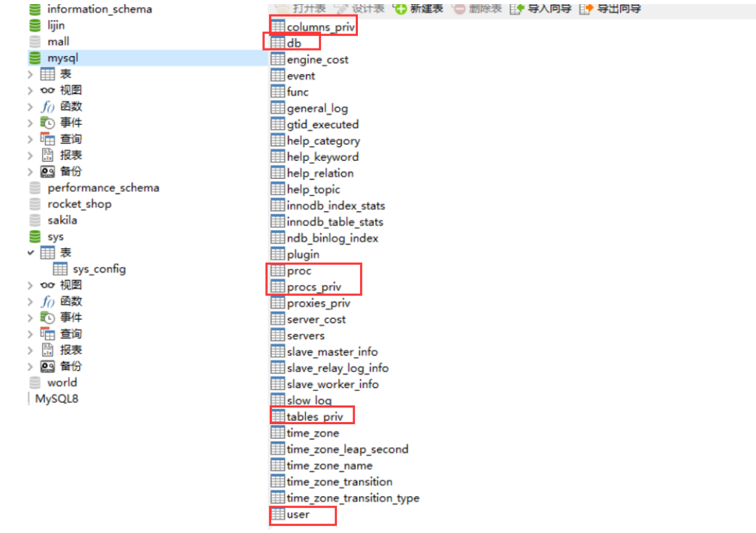Expand the 报表 node under mysql
756x533 pixels.
coord(31,155)
